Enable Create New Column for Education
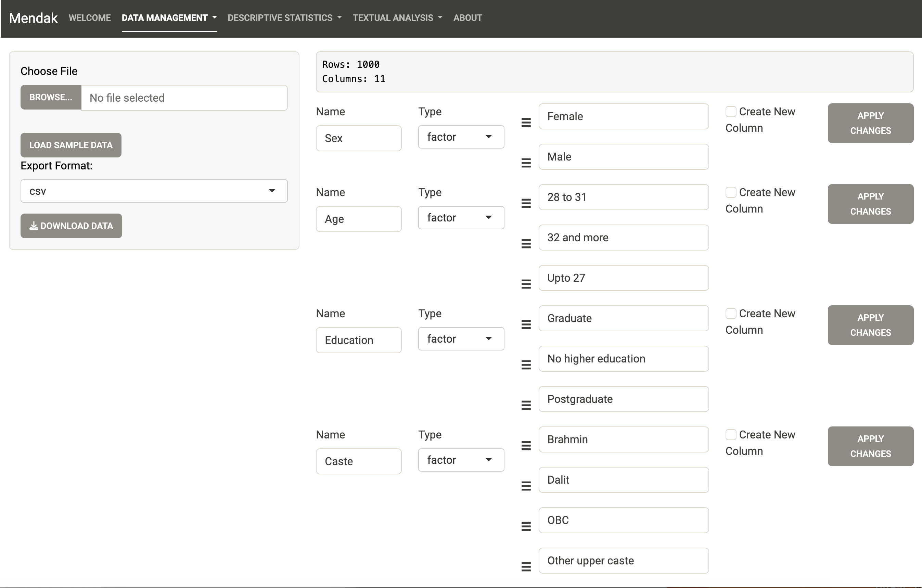 731,314
